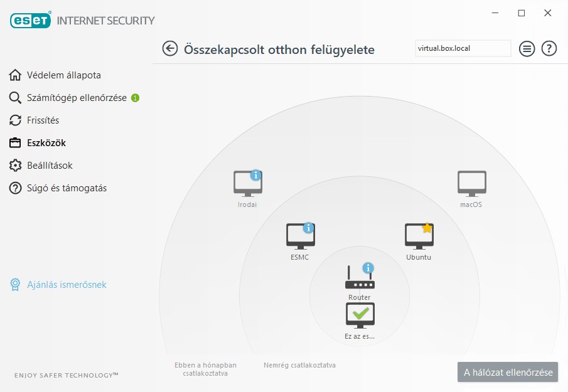Click the ESET logo
This screenshot has width=568, height=392.
(30, 20)
